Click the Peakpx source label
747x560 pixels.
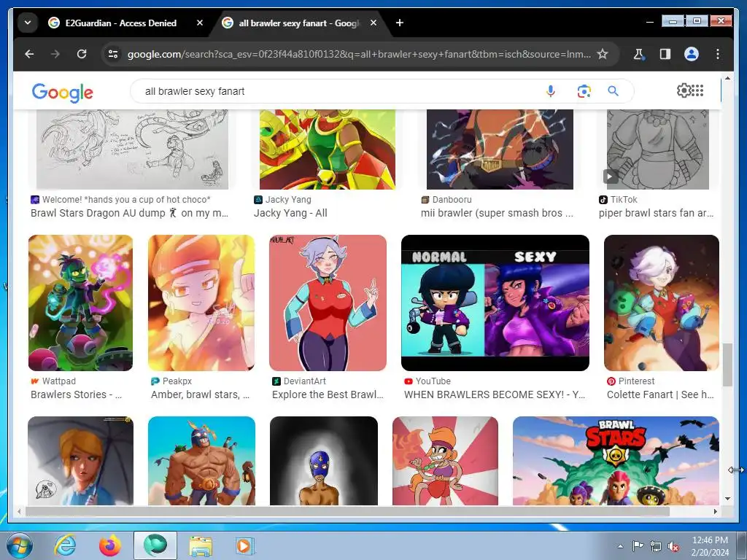[177, 381]
